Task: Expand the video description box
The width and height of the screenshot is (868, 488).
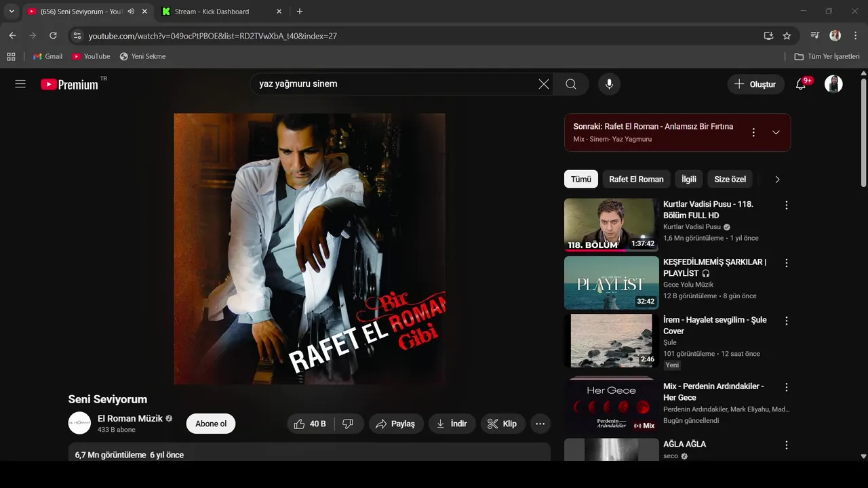Action: click(x=309, y=453)
